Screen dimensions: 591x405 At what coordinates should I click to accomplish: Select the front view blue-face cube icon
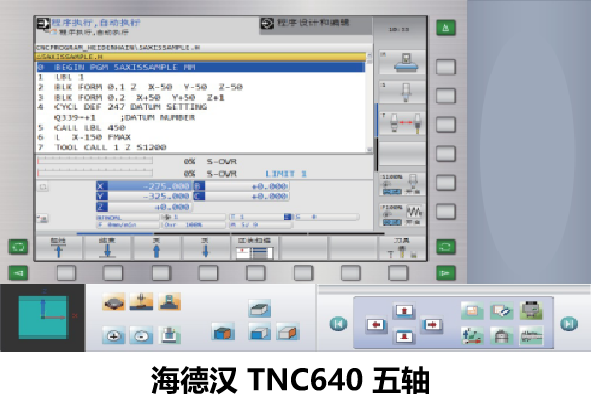(260, 332)
